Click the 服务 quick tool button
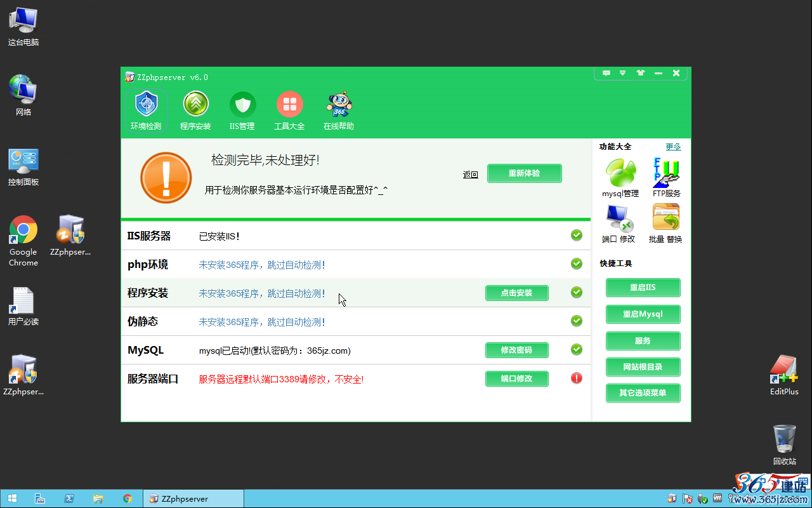Screen dimensions: 812x508 point(643,341)
